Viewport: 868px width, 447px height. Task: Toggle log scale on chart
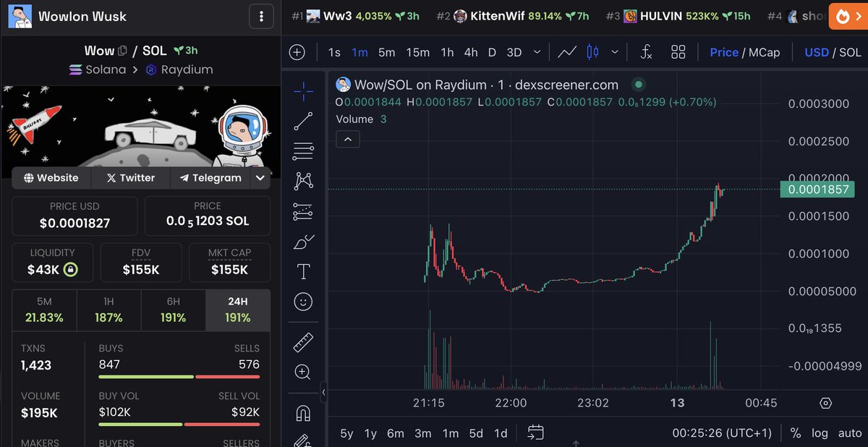820,433
